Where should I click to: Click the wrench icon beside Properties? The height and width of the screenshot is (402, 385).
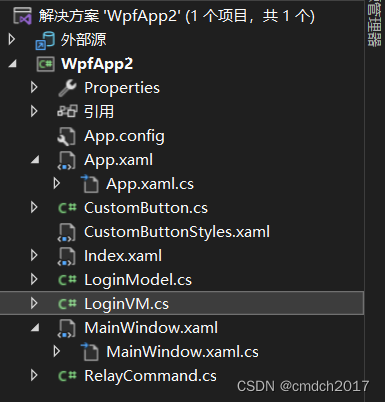click(67, 88)
